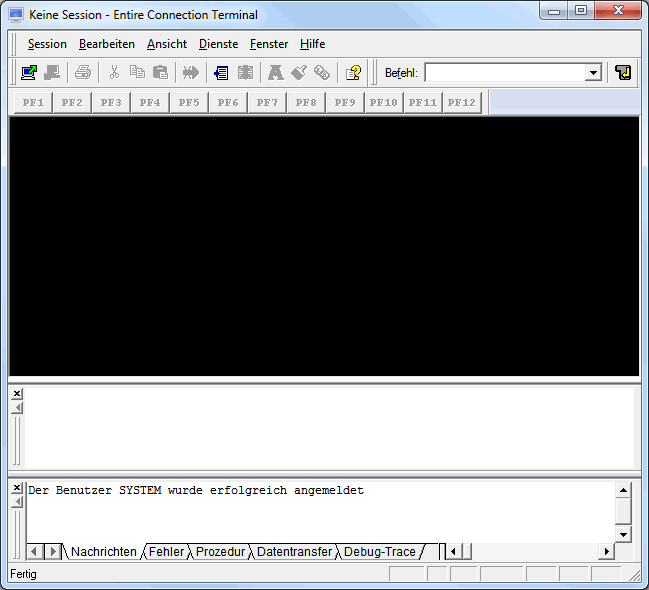Click the help question mark icon
The width and height of the screenshot is (649, 590).
tap(353, 72)
